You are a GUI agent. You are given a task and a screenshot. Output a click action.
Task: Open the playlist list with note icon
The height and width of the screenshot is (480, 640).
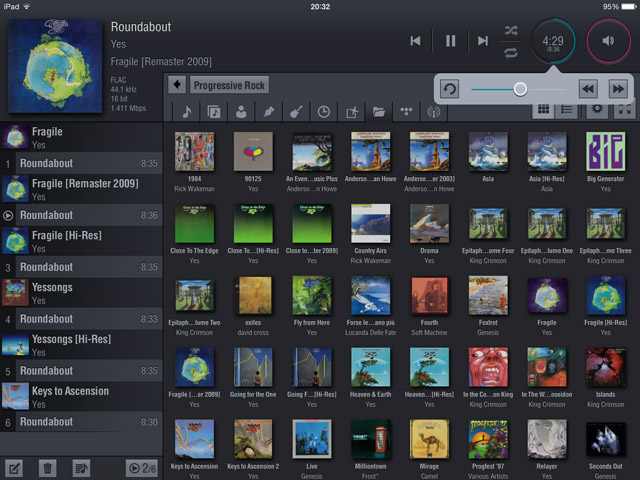coord(81,467)
